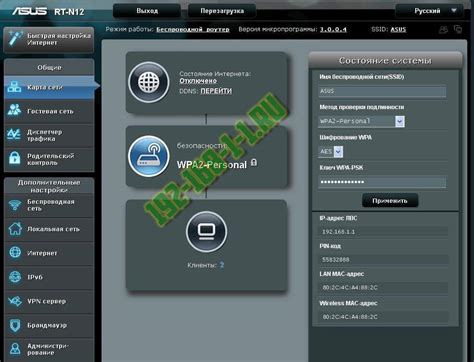The image size is (474, 362).
Task: Click the firmware version 3.0.0.4 link
Action: (333, 29)
